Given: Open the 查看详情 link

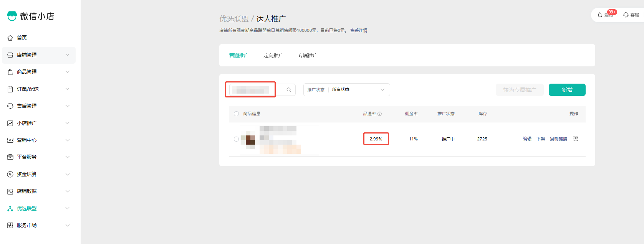Looking at the screenshot, I should tap(358, 30).
